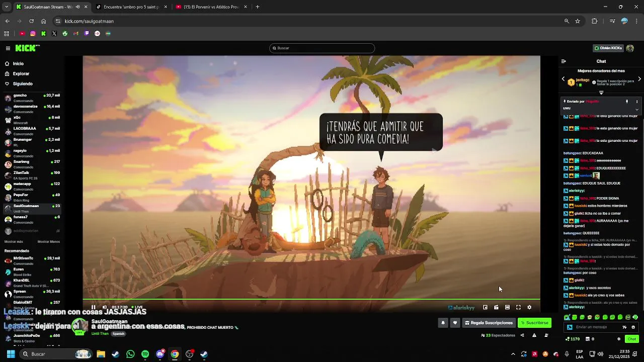This screenshot has height=362, width=644.
Task: Click the green Suscribirse button
Action: click(534, 323)
